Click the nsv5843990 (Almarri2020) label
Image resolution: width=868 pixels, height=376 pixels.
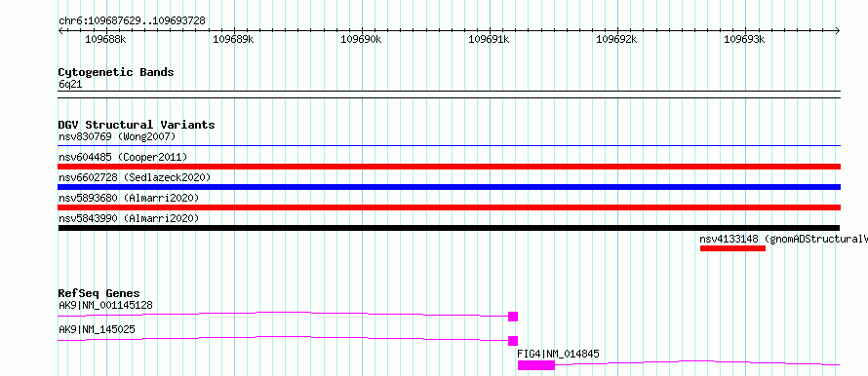129,218
